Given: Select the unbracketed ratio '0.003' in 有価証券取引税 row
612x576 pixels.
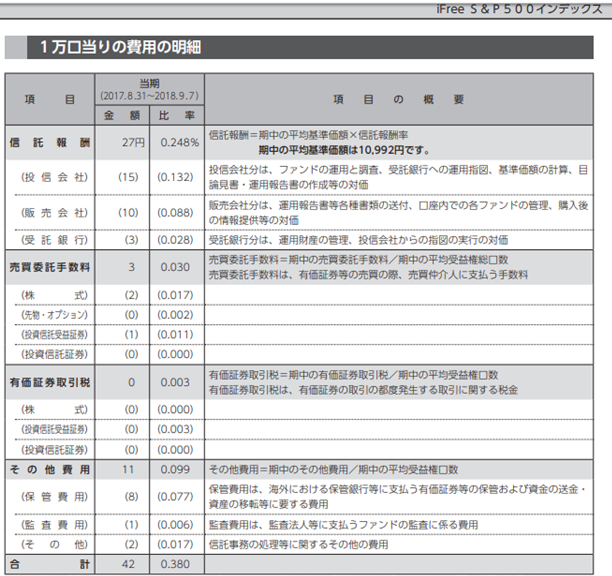Looking at the screenshot, I should click(x=175, y=382).
